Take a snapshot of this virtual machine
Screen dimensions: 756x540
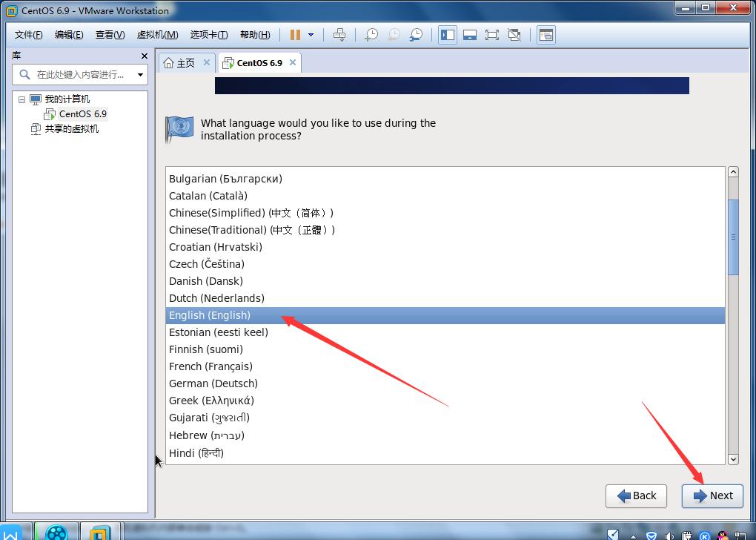(371, 35)
